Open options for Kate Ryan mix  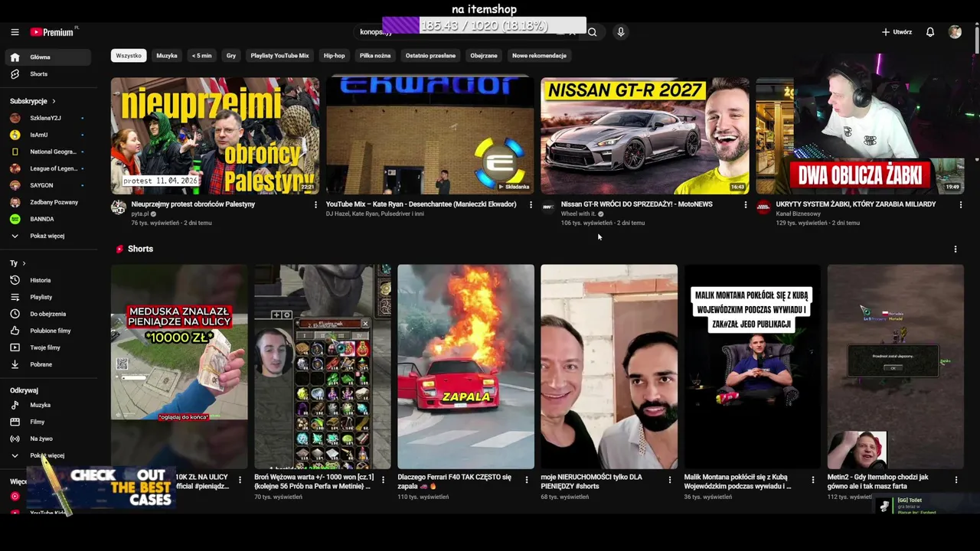coord(531,205)
